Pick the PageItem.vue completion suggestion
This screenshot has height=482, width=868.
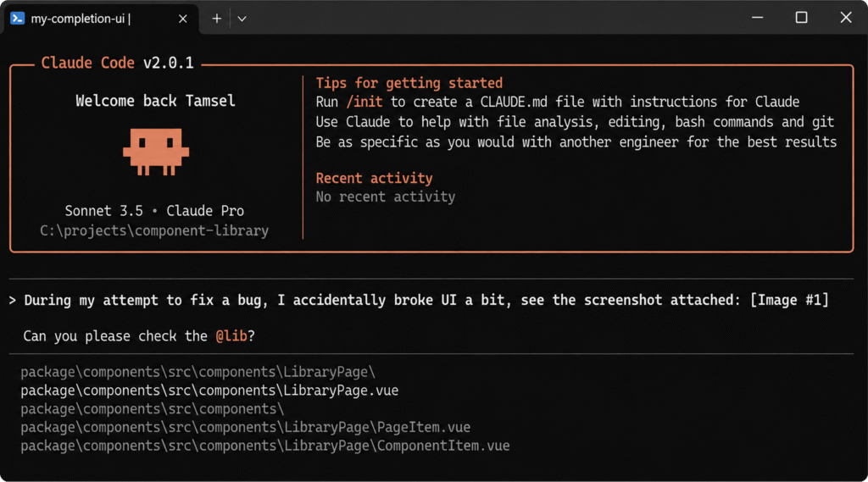(245, 427)
